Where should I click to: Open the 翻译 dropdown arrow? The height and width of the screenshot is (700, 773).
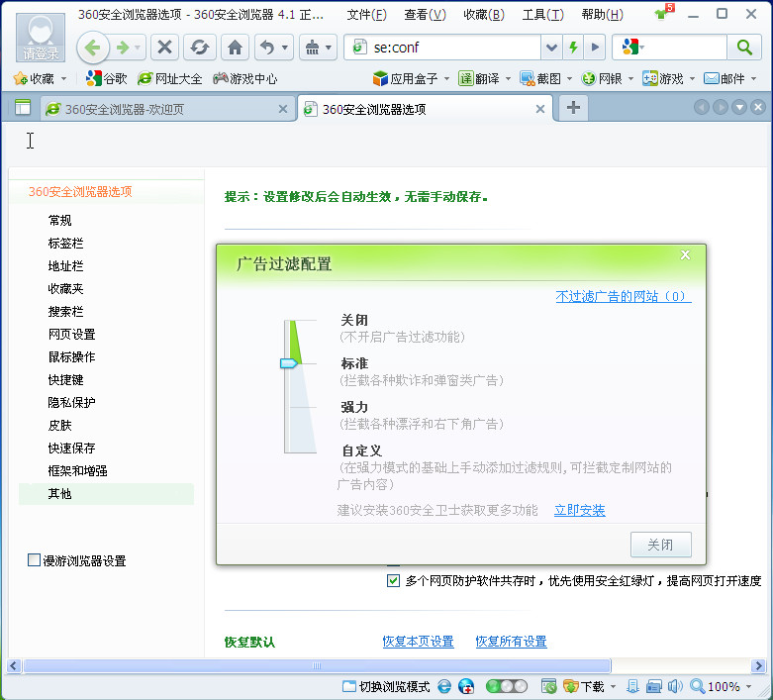coord(508,78)
